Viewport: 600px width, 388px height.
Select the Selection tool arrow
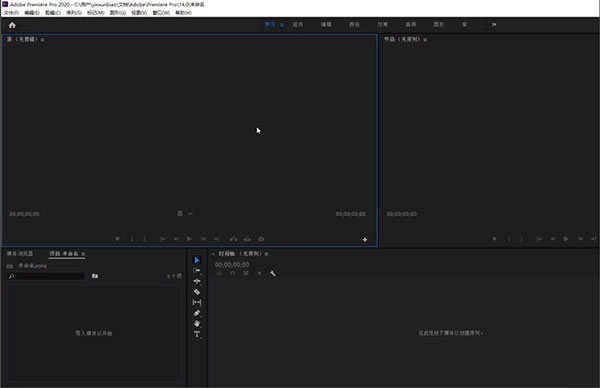(197, 260)
